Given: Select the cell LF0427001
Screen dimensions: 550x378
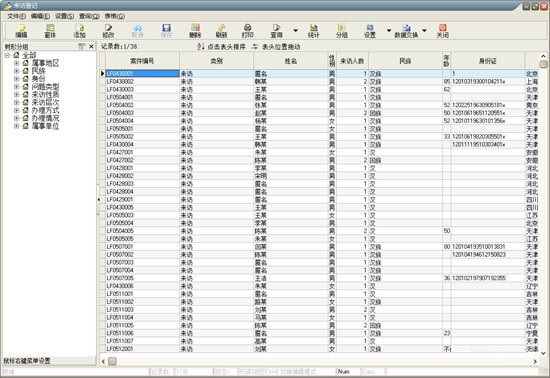Looking at the screenshot, I should click(x=142, y=152).
